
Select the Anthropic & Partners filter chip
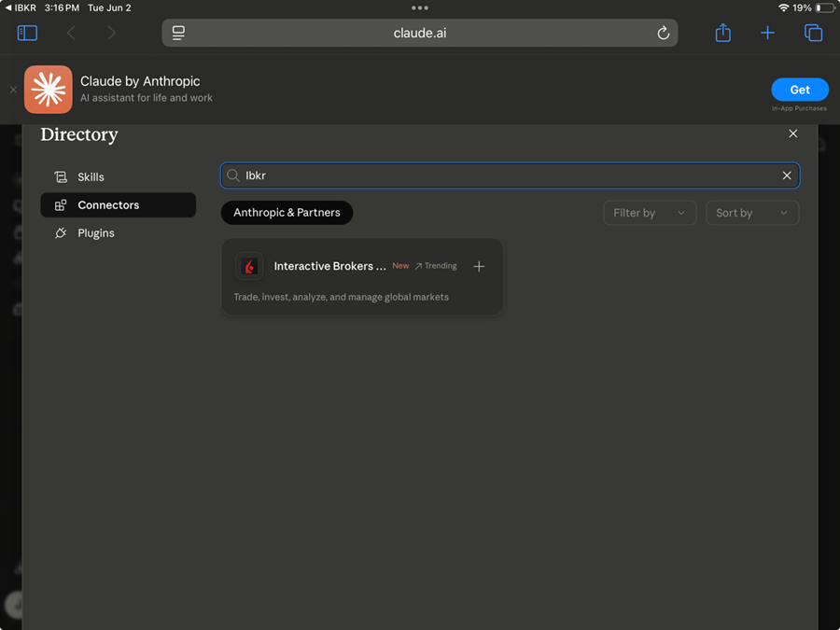click(287, 213)
